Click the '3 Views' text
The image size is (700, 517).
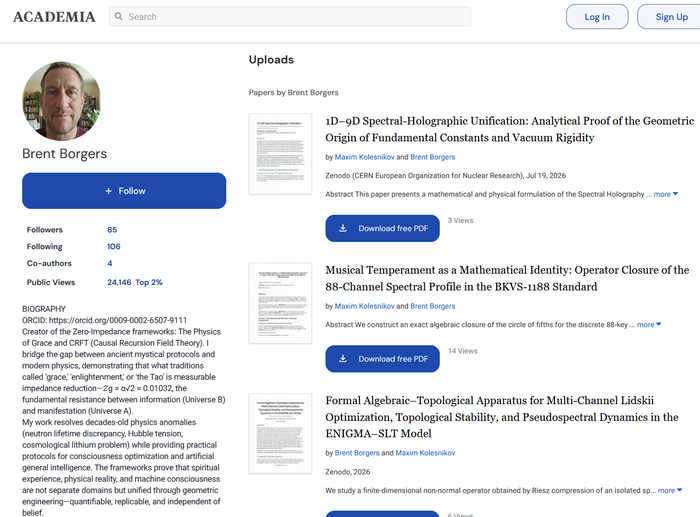(x=460, y=221)
